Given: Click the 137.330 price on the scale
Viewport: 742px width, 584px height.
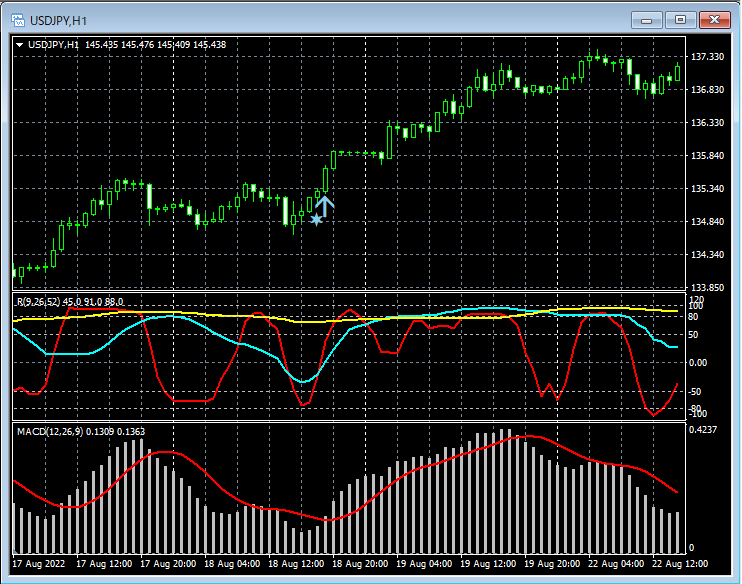Looking at the screenshot, I should 707,57.
